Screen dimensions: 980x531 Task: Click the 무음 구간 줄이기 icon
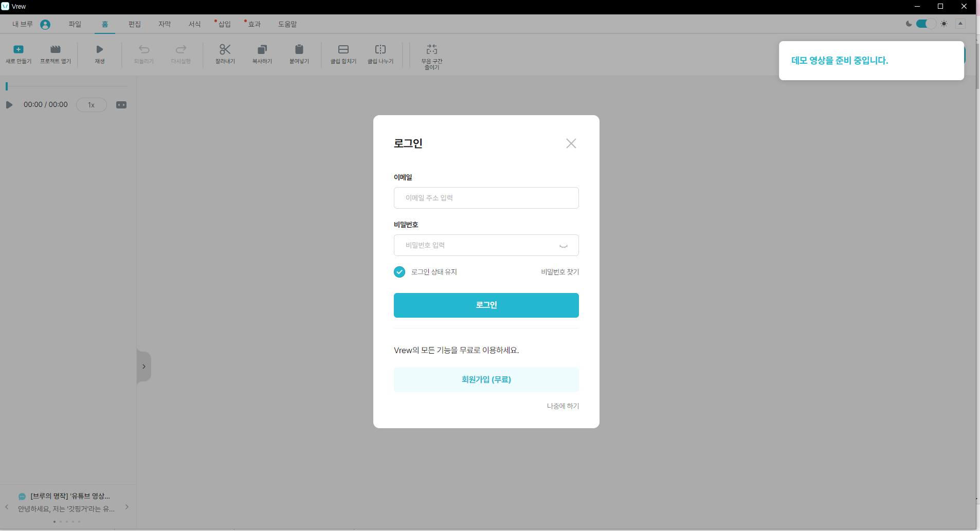[432, 49]
